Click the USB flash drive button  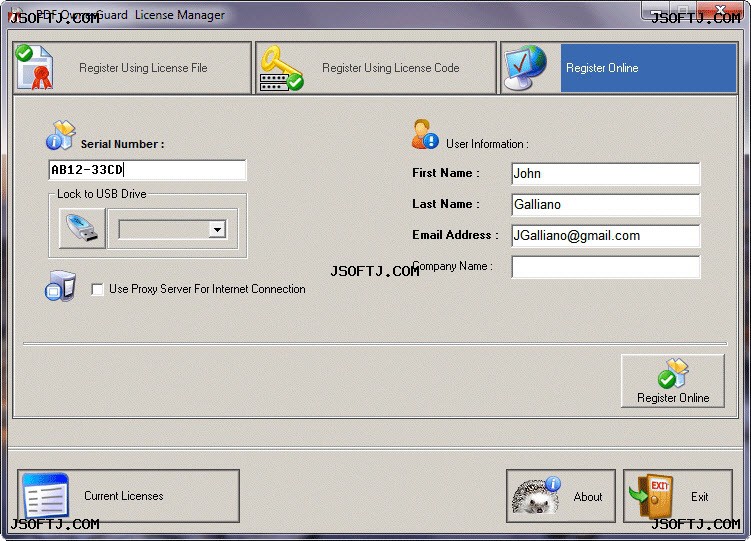pyautogui.click(x=82, y=228)
